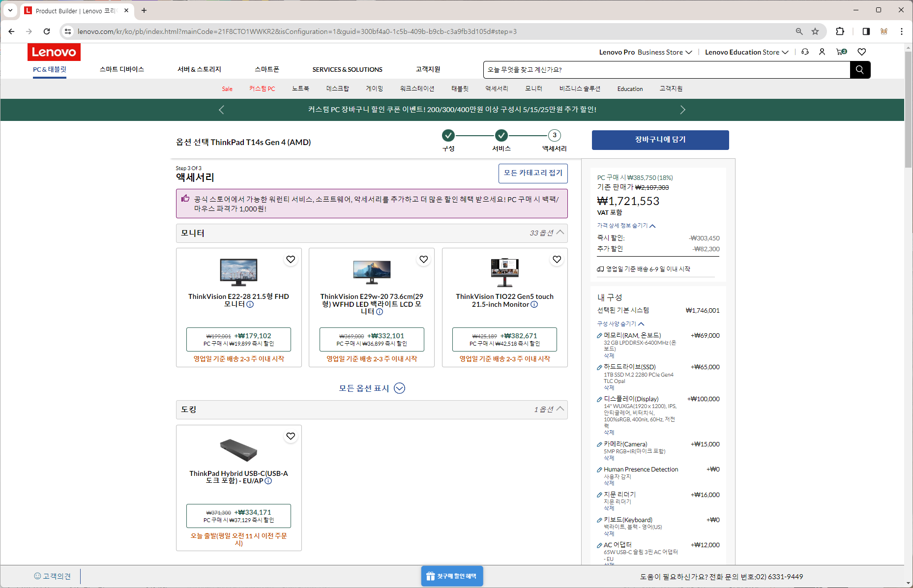
Task: Show info for ThinkPad Hybrid USB-C dock
Action: [268, 481]
